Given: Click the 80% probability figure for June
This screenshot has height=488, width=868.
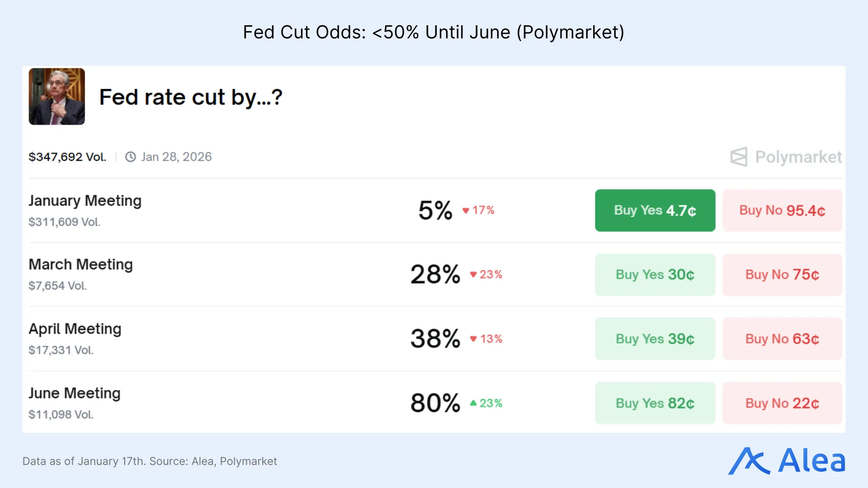Looking at the screenshot, I should (x=434, y=403).
